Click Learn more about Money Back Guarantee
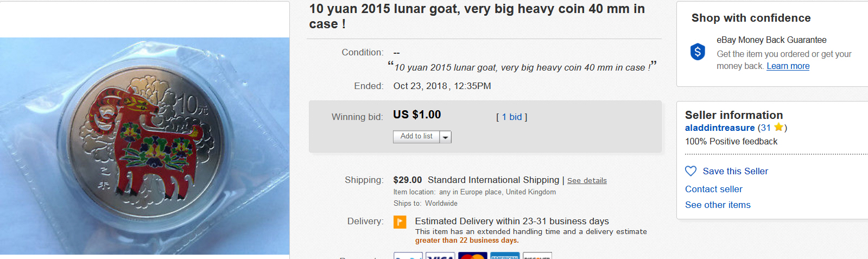 pyautogui.click(x=788, y=66)
